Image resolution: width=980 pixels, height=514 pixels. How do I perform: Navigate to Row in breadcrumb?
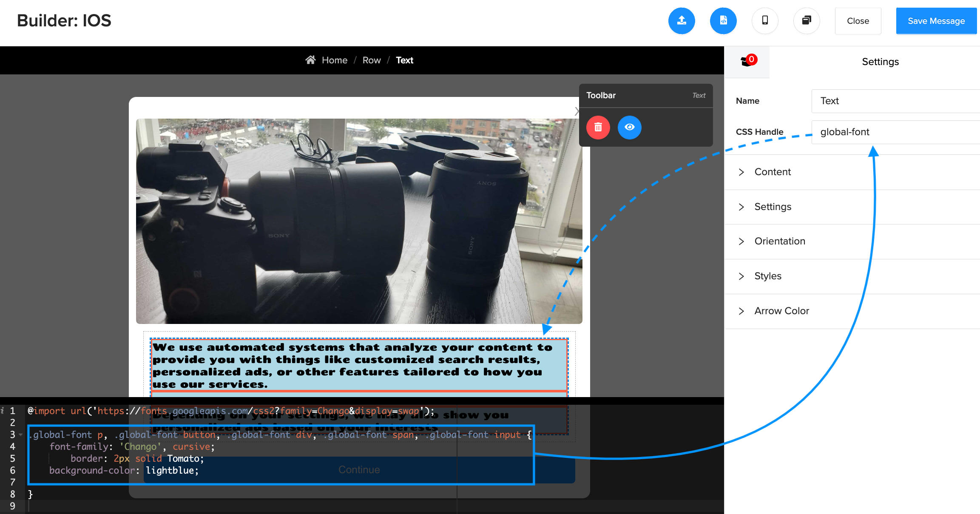[x=372, y=60]
